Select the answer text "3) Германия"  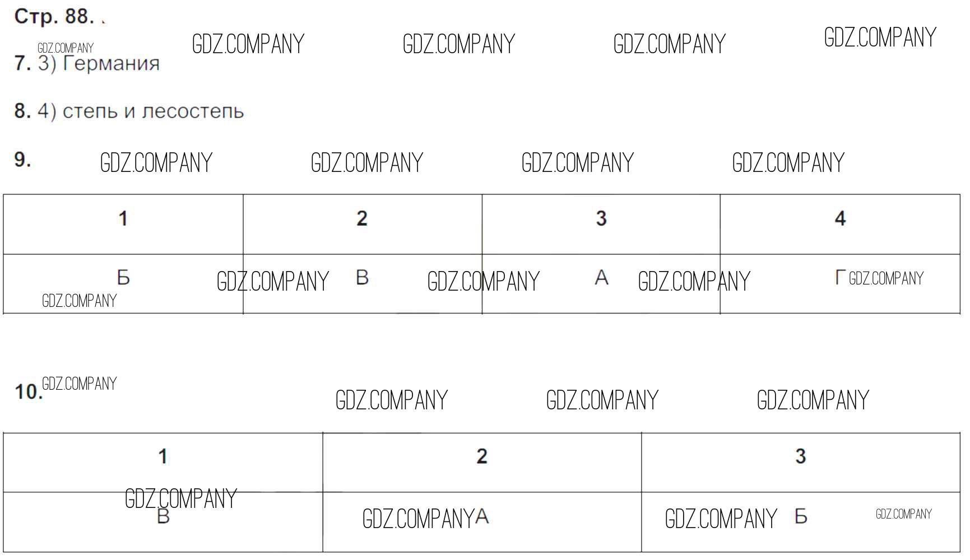point(99,63)
